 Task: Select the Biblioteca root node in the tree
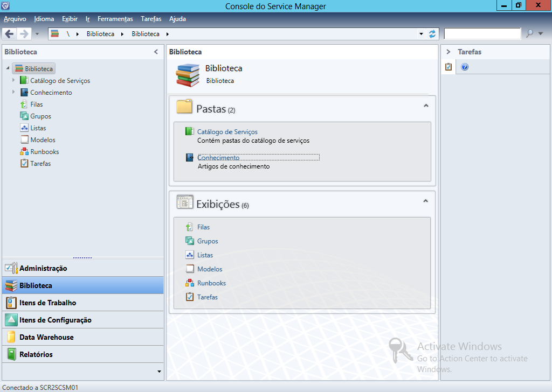pyautogui.click(x=34, y=68)
